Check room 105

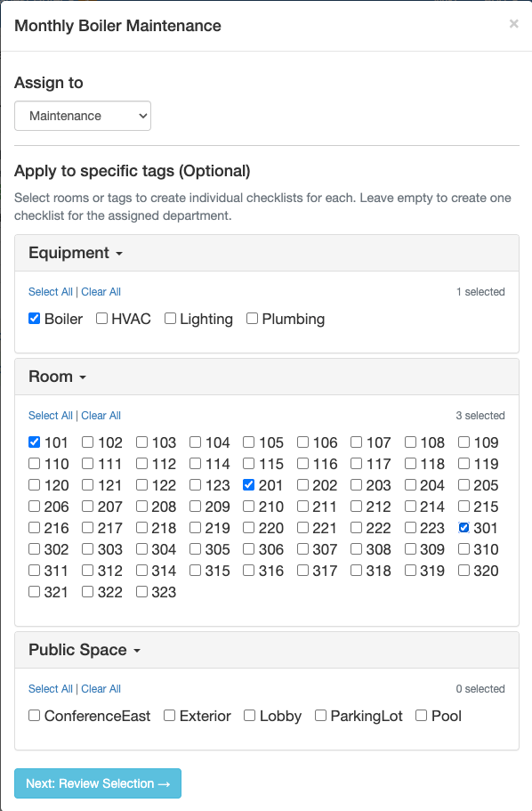coord(249,442)
